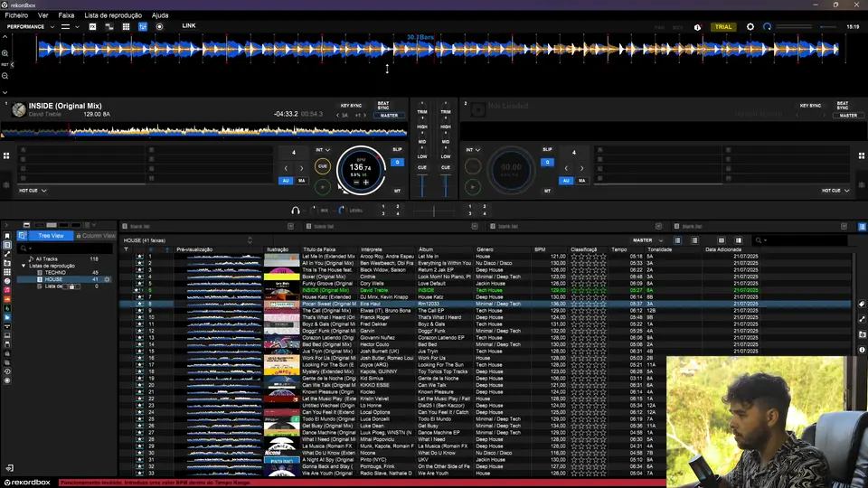Select the TECHNO playlist
868x488 pixels.
coord(55,273)
